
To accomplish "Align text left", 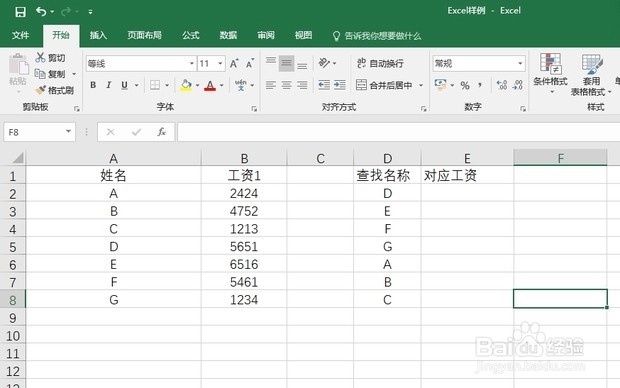I will pyautogui.click(x=271, y=85).
